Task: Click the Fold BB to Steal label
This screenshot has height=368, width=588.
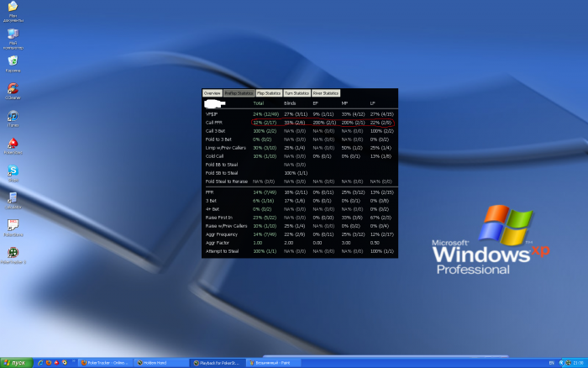Action: (222, 165)
